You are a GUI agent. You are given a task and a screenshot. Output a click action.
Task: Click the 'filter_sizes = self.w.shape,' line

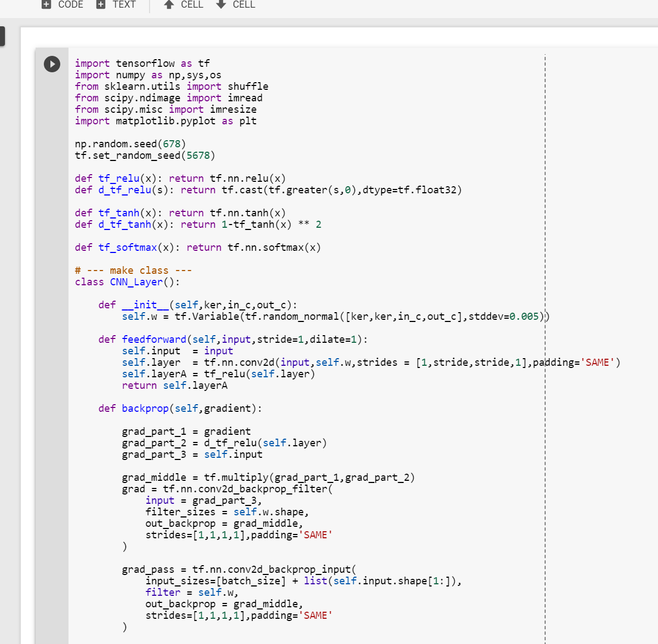tap(227, 512)
